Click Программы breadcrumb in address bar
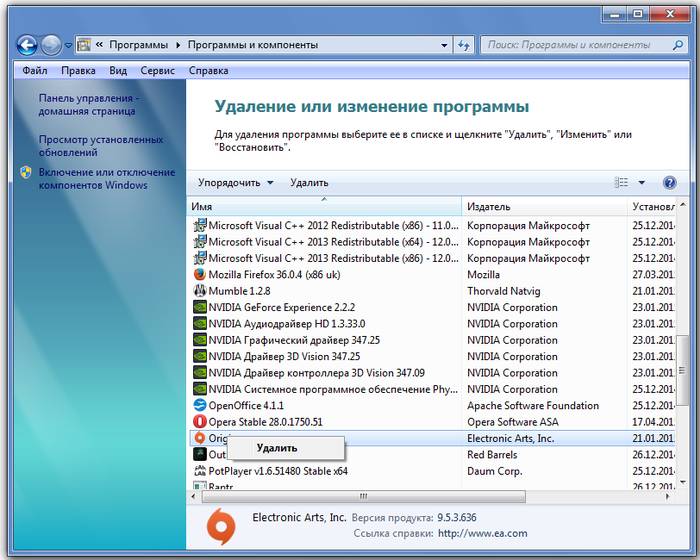The height and width of the screenshot is (560, 700). pos(138,45)
